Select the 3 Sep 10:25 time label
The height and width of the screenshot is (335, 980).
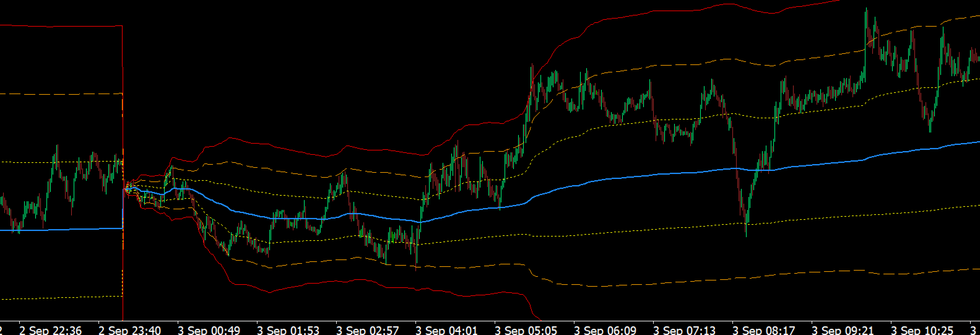pos(922,330)
